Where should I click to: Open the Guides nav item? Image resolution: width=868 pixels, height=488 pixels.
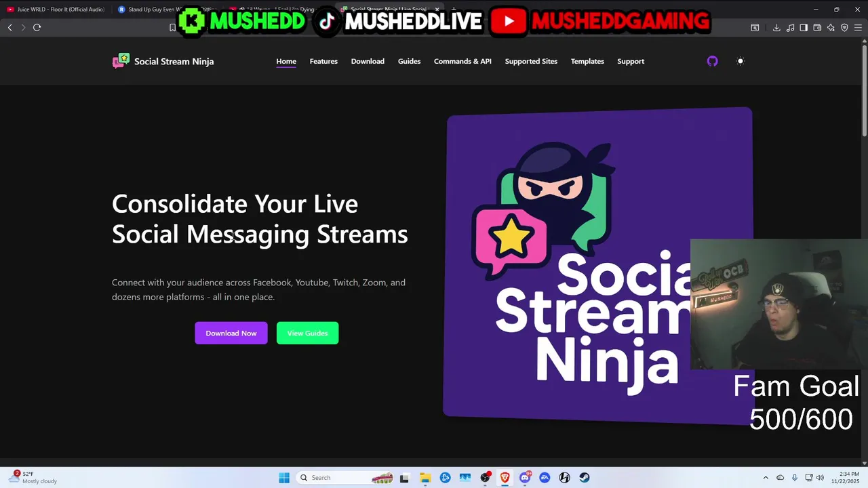(409, 61)
